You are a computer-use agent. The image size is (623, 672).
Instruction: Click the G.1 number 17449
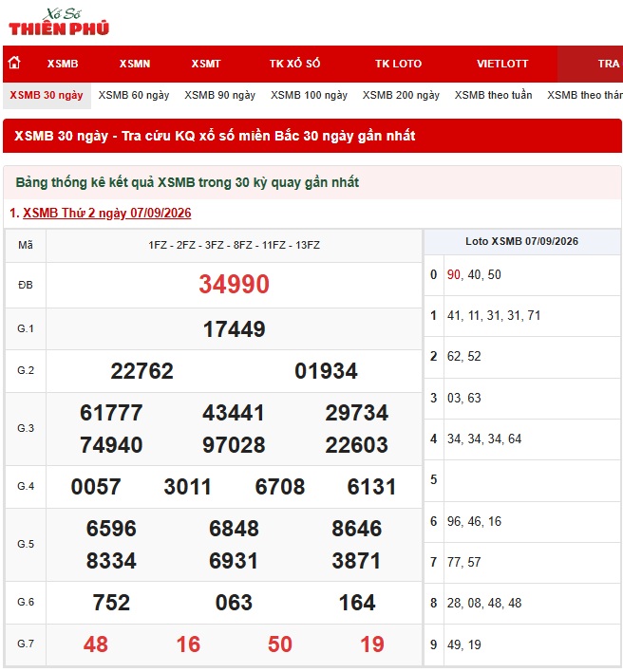click(x=235, y=329)
